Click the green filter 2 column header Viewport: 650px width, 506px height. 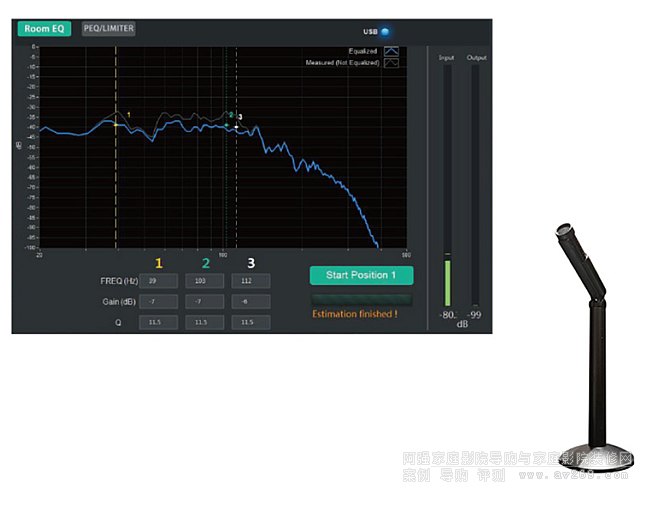tap(206, 263)
